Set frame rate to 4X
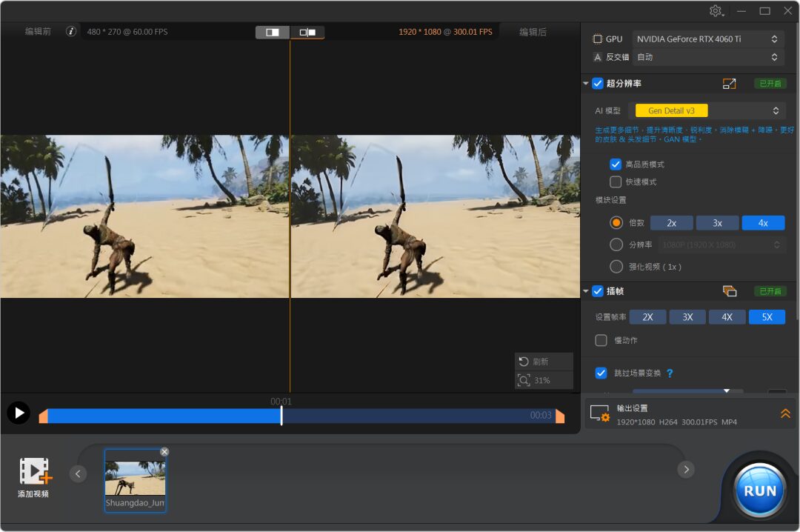This screenshot has width=800, height=532. click(x=727, y=317)
